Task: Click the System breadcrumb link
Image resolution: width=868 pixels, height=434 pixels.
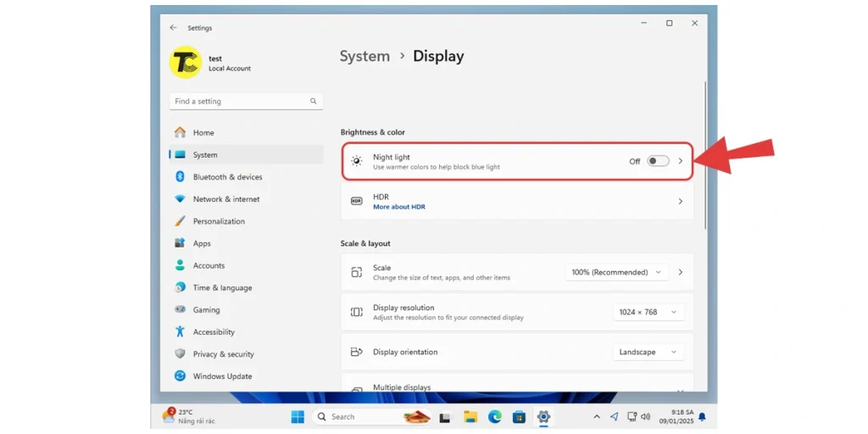Action: 364,56
